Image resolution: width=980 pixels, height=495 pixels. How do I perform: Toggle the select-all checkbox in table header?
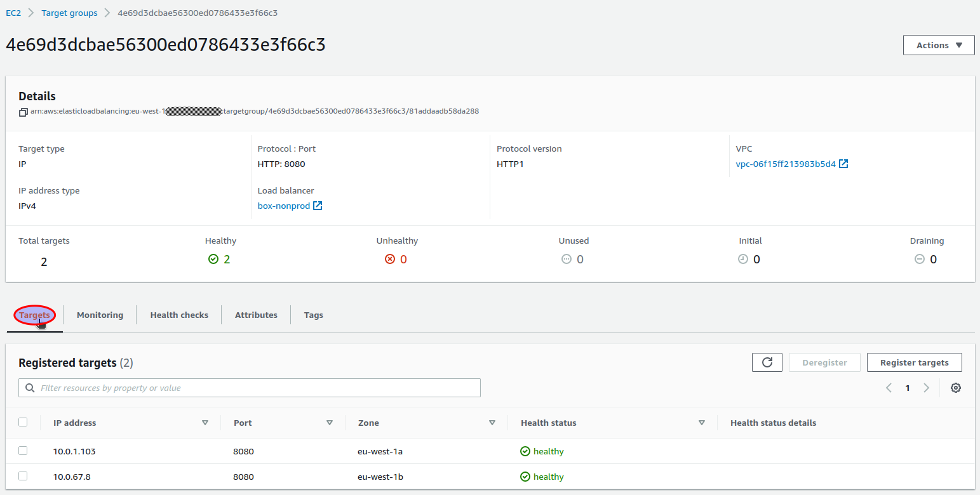tap(23, 422)
